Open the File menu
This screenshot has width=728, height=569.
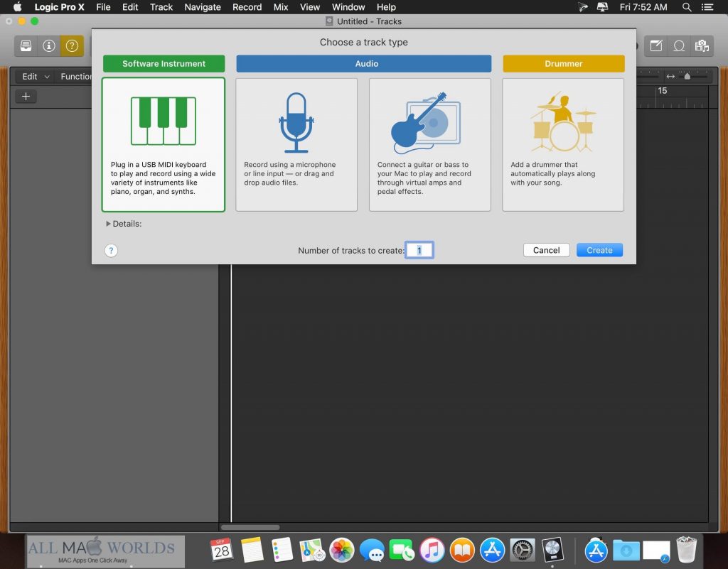103,7
